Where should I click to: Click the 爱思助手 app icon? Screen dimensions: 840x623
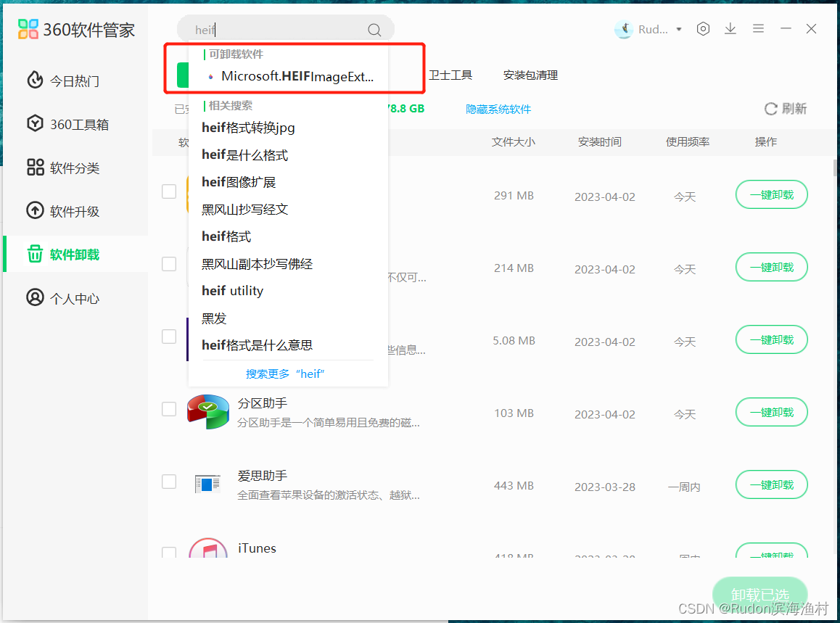pyautogui.click(x=208, y=484)
